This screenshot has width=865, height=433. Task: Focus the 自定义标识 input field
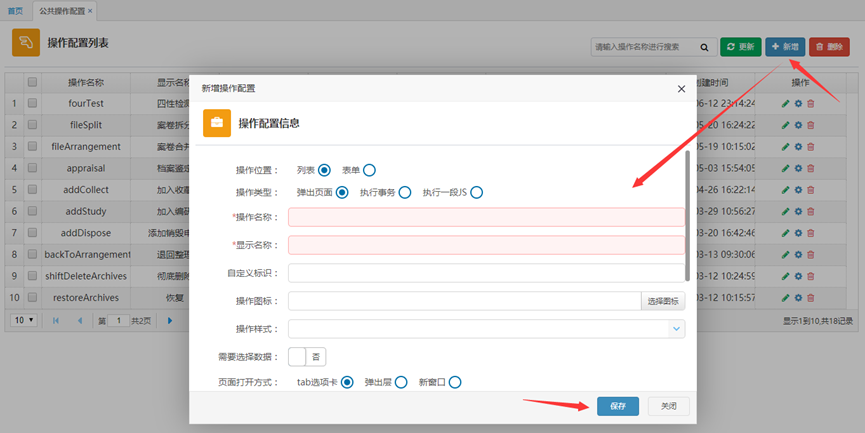point(487,273)
